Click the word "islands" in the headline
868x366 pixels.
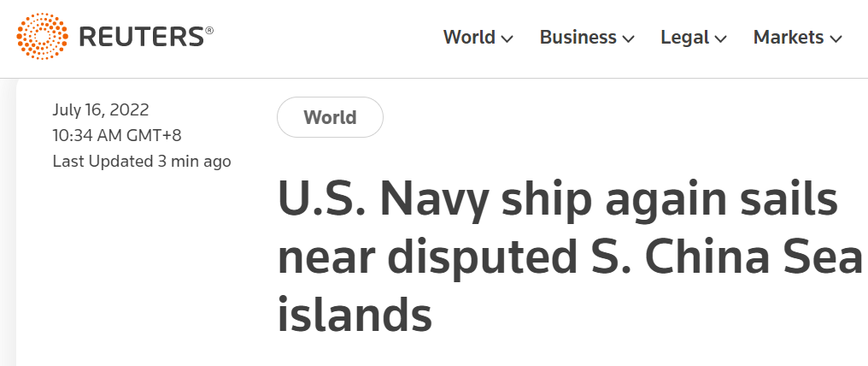(355, 315)
